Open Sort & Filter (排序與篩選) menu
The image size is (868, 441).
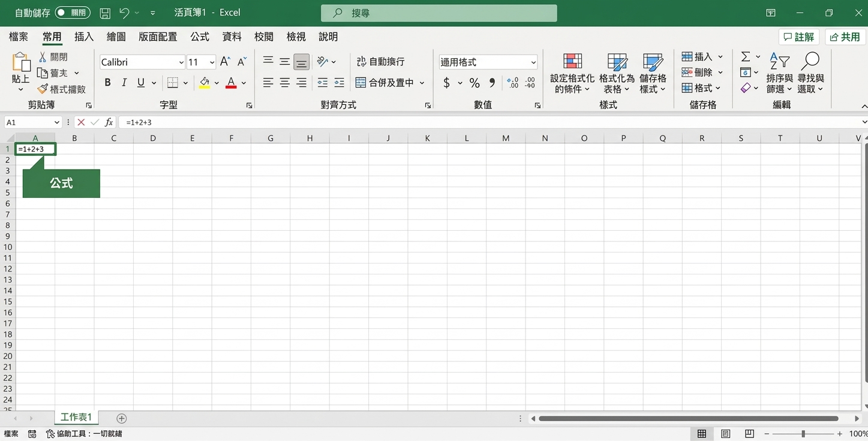pyautogui.click(x=779, y=73)
